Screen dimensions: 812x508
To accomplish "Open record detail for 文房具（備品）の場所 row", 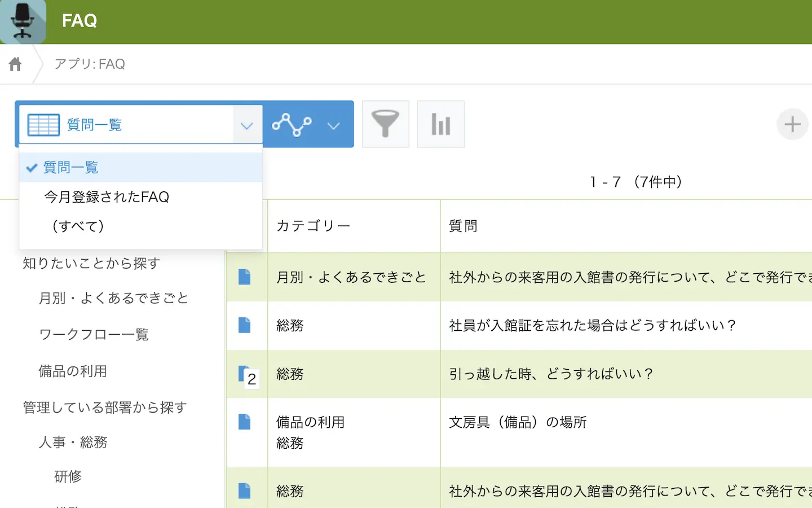I will pyautogui.click(x=244, y=422).
